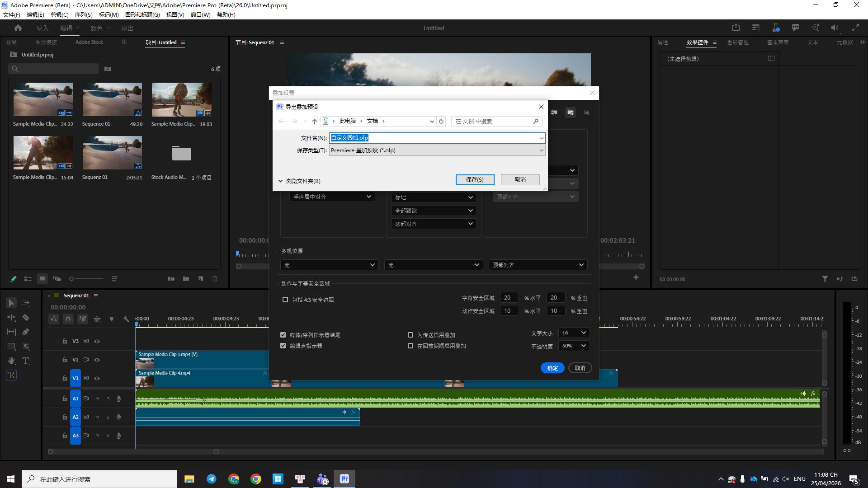Open the Workspaces layout icon
This screenshot has width=868, height=488.
[756, 28]
